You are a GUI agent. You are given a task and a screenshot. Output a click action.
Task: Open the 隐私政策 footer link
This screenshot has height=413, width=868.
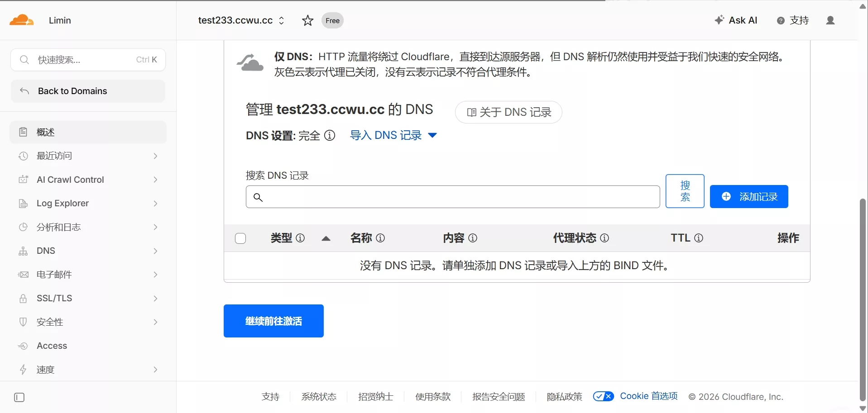click(x=565, y=397)
